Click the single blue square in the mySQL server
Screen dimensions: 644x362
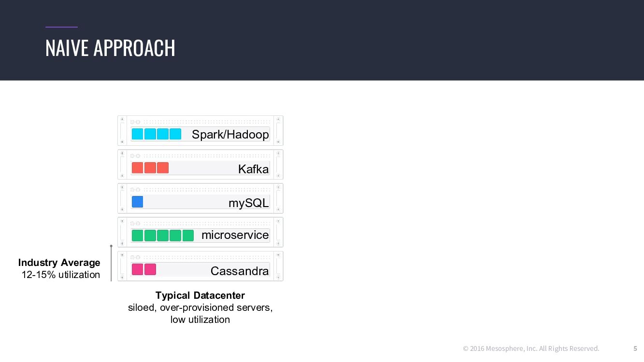pos(138,202)
